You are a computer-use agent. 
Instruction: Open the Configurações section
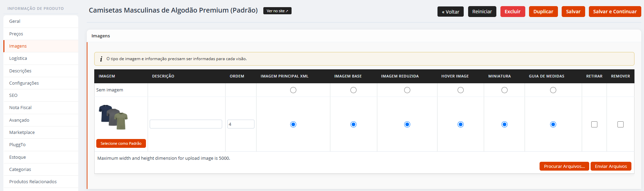[41, 83]
